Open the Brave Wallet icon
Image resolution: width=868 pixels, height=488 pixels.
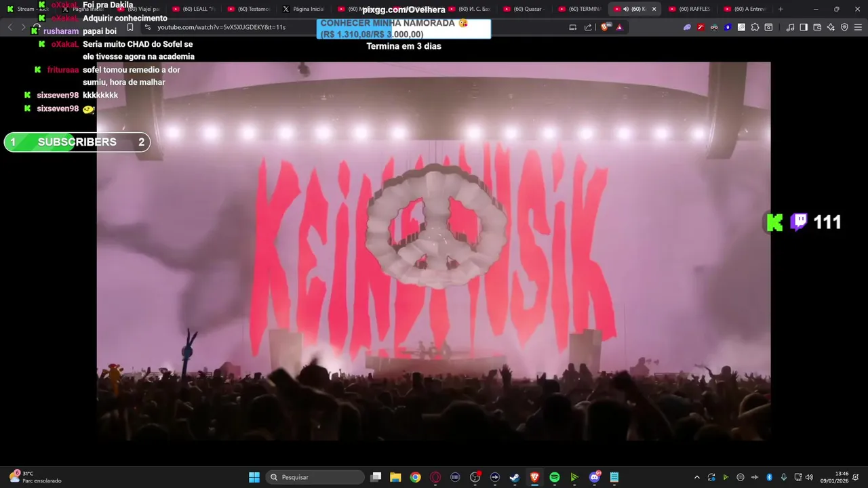click(817, 27)
